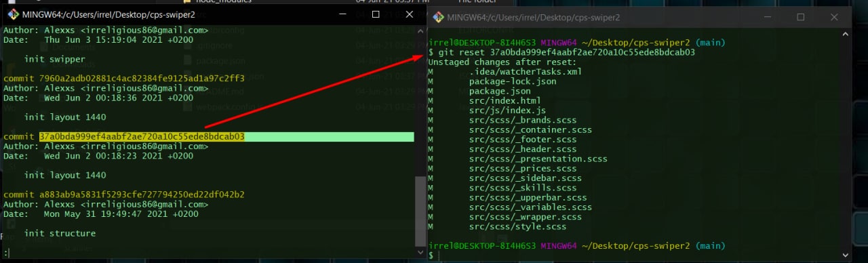Click the src/js/index.js entry
Screen dimensions: 868x263
(x=507, y=110)
